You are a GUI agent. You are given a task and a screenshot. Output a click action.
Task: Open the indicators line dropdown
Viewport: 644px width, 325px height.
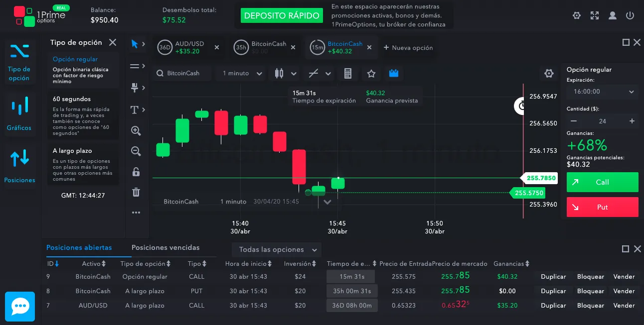pyautogui.click(x=321, y=74)
